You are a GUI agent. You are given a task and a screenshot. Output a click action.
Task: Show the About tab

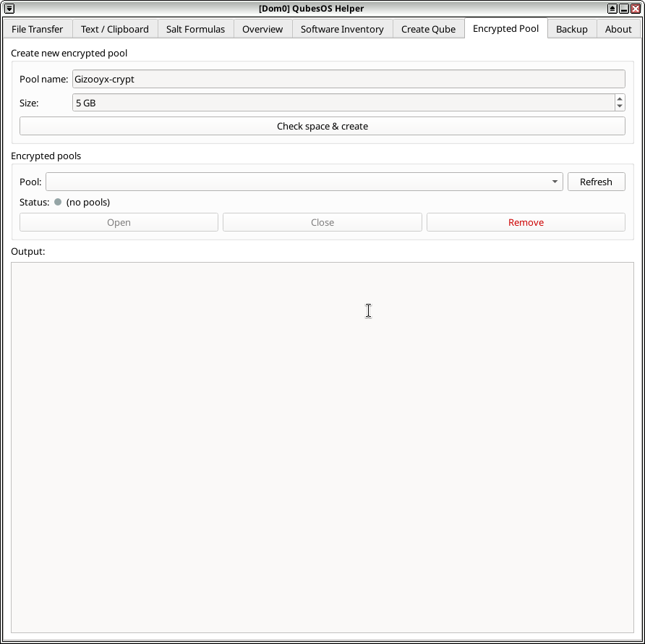(618, 29)
